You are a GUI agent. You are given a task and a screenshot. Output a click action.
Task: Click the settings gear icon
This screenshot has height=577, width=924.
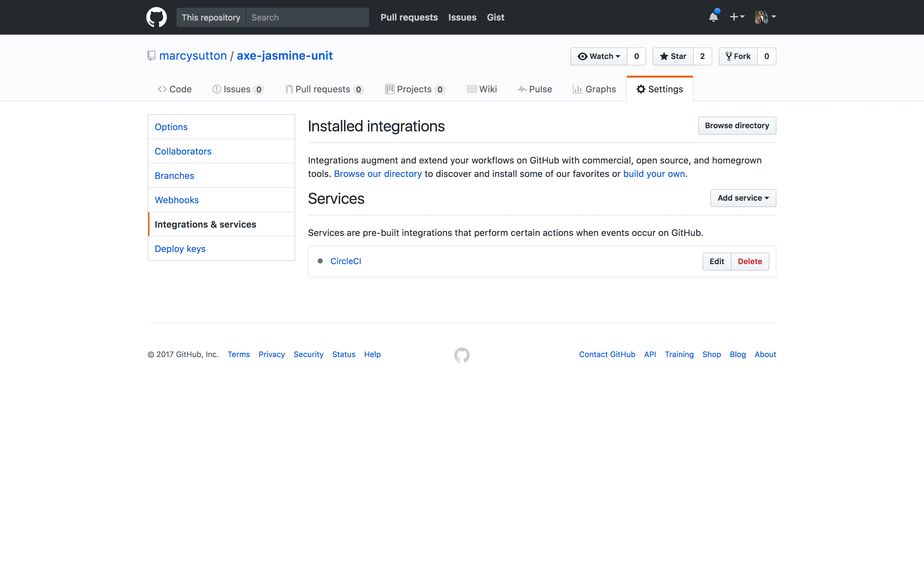tap(641, 89)
